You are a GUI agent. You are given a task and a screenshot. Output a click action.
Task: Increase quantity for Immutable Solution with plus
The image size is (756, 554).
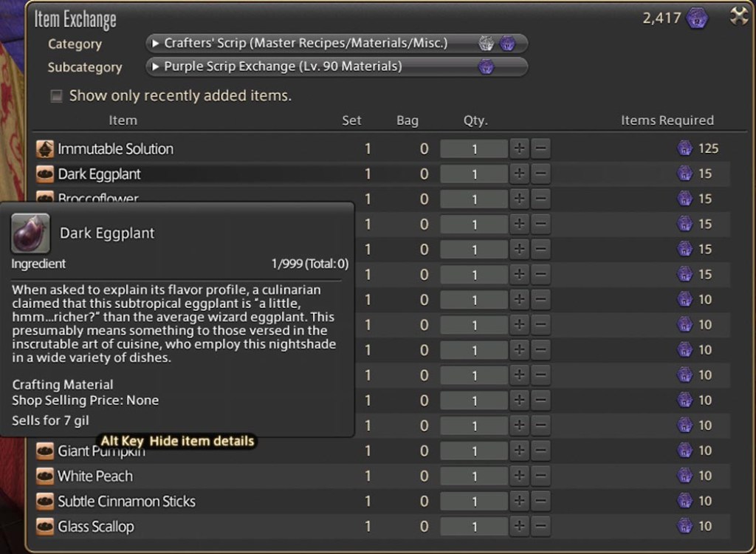coord(519,149)
